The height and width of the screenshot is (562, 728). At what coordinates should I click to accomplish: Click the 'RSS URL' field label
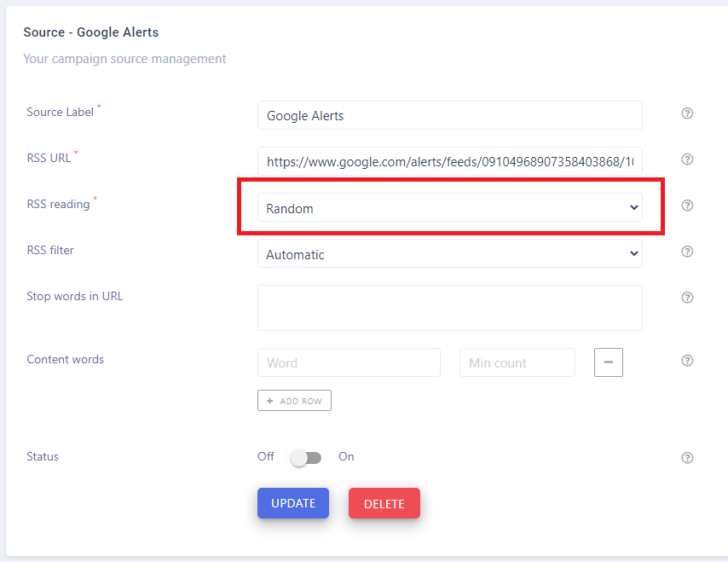point(49,158)
